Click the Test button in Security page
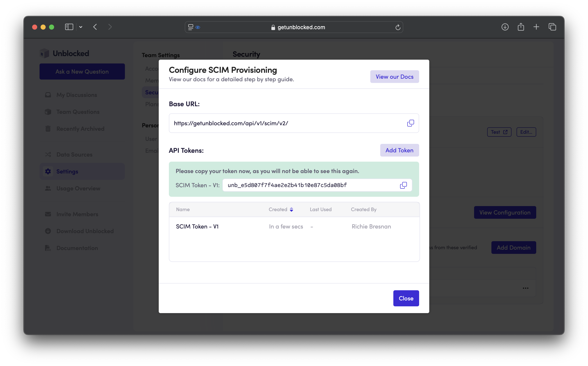The height and width of the screenshot is (366, 588). click(x=499, y=132)
